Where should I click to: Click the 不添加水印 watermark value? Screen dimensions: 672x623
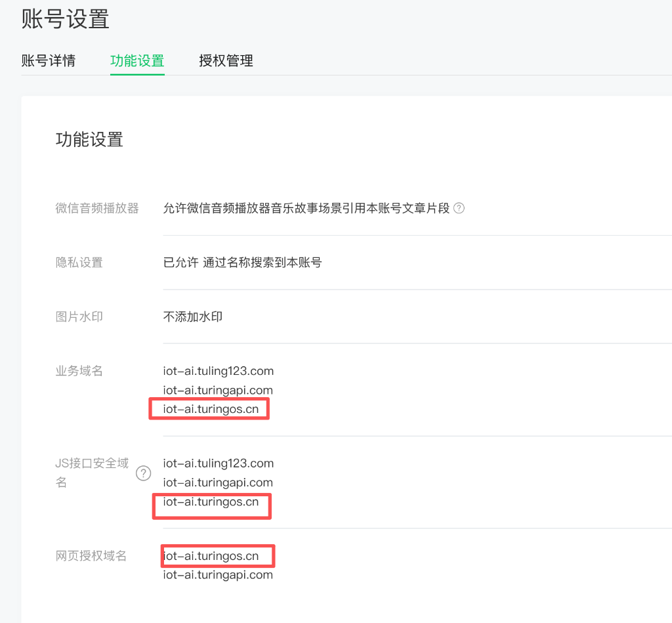[193, 316]
